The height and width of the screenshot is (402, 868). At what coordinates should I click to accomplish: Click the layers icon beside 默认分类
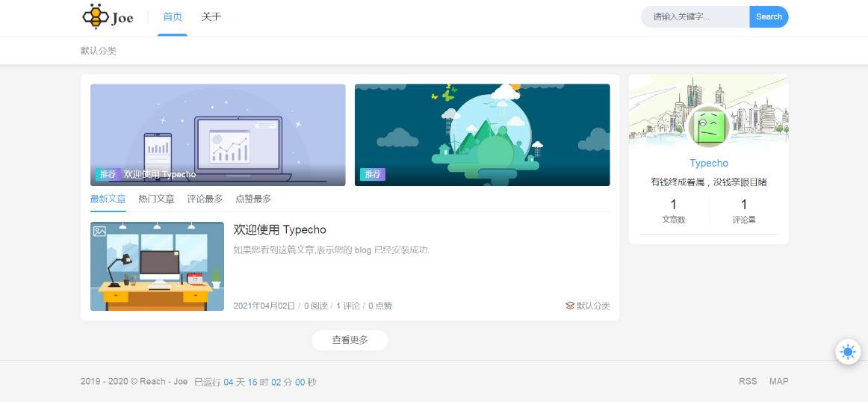[x=570, y=306]
